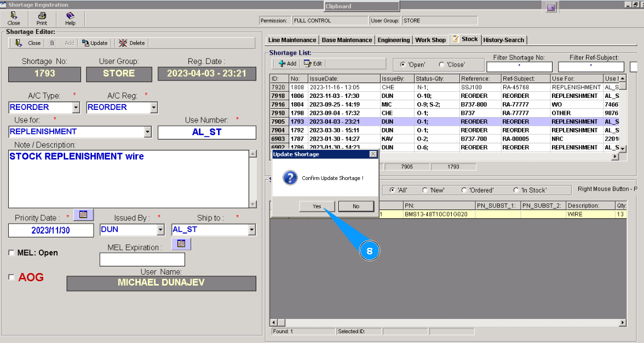Click the Close toolbar icon at top
644x343 pixels.
click(14, 19)
